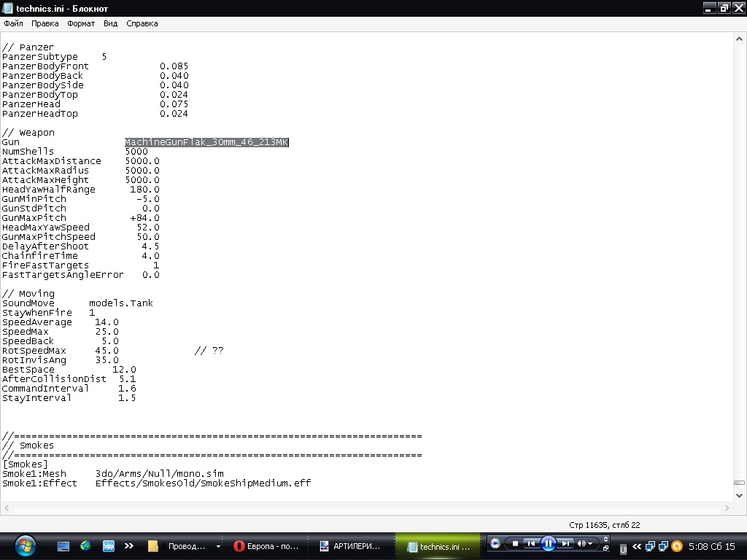Expand hidden quick launch items chevron
747x560 pixels.
[129, 545]
